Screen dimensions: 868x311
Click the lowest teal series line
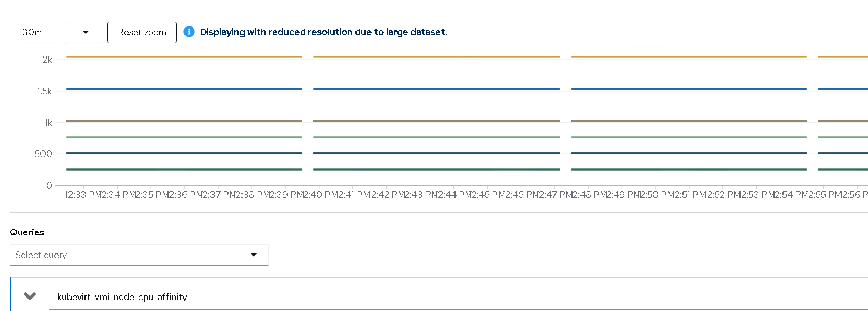pyautogui.click(x=184, y=169)
